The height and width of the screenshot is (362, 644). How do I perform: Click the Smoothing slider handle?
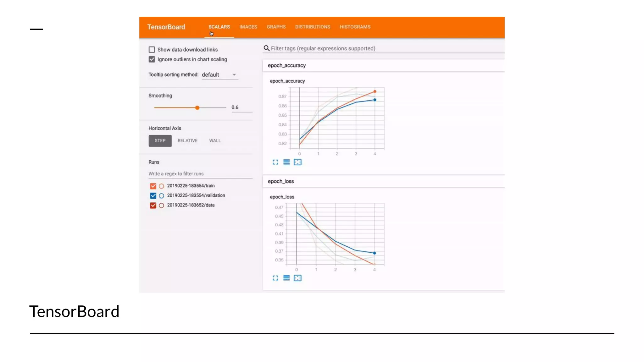pyautogui.click(x=197, y=108)
